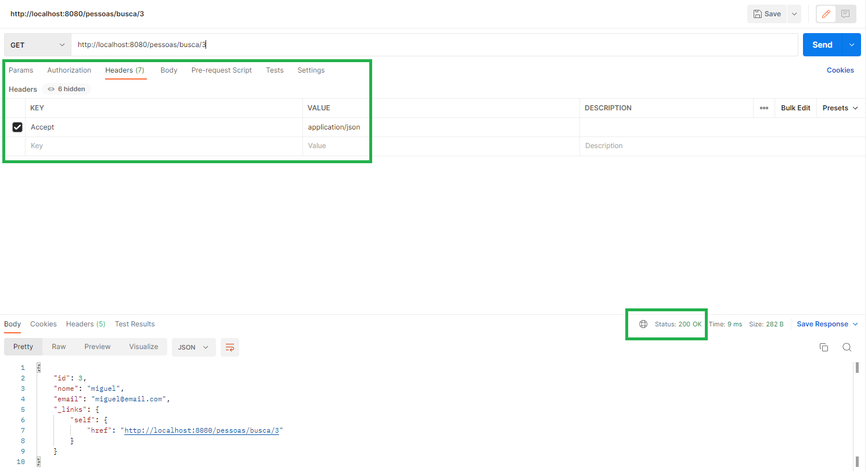This screenshot has height=471, width=868.
Task: Click the href hyperlink in the JSON response
Action: (x=202, y=430)
